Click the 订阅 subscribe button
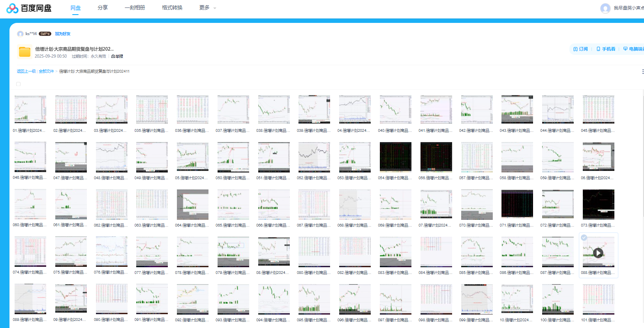 [580, 49]
